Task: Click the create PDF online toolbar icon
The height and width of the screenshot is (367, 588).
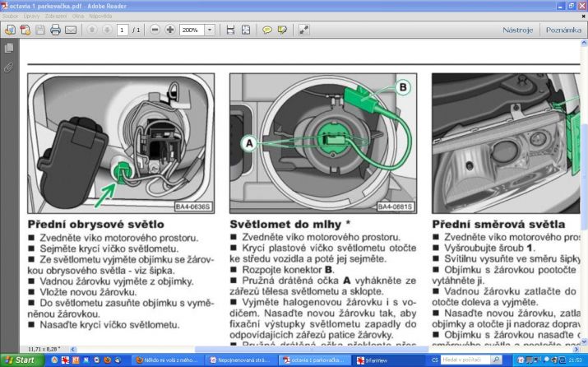Action: (x=10, y=30)
